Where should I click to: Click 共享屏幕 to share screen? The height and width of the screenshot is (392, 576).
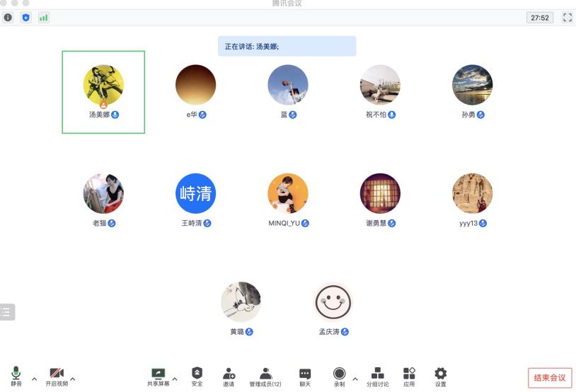(x=159, y=376)
